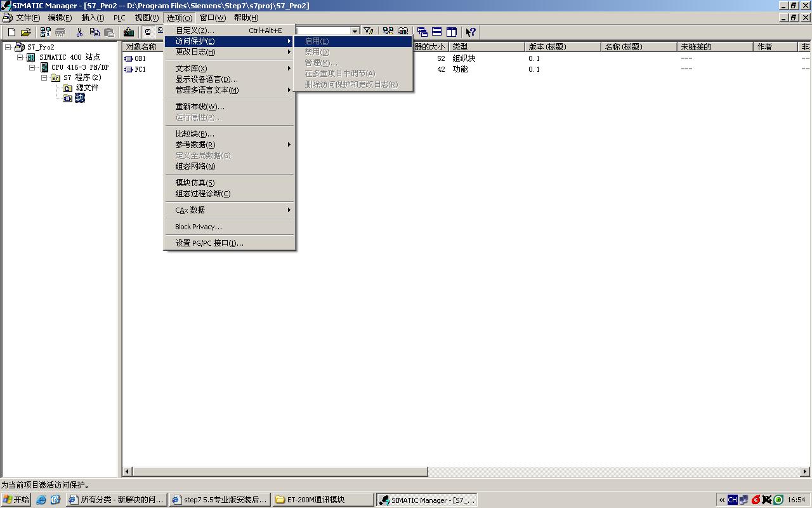Image resolution: width=812 pixels, height=508 pixels.
Task: Click the S7 Memory Card toolbar icon
Action: [60, 32]
